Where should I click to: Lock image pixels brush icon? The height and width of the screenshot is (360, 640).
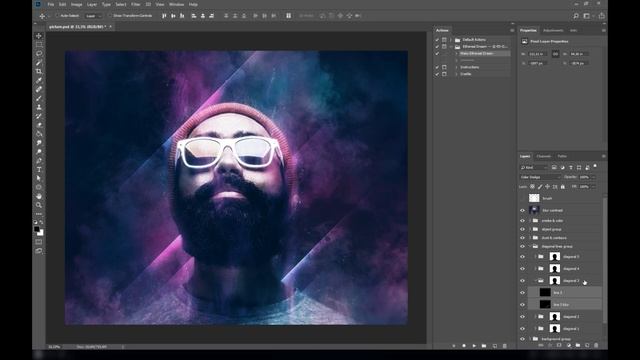(540, 187)
